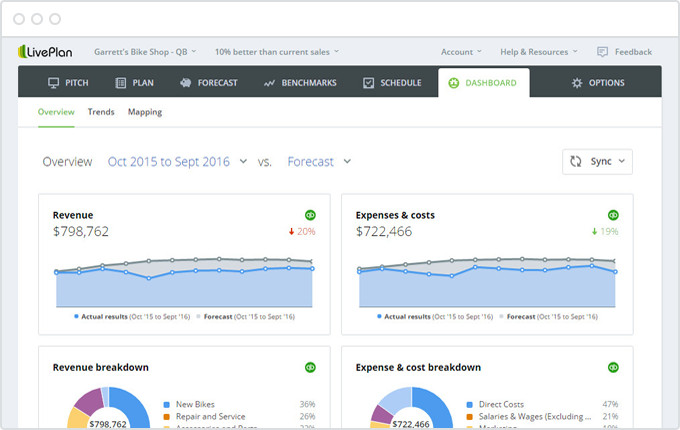Click the Revenue breakdown heading

[x=101, y=367]
